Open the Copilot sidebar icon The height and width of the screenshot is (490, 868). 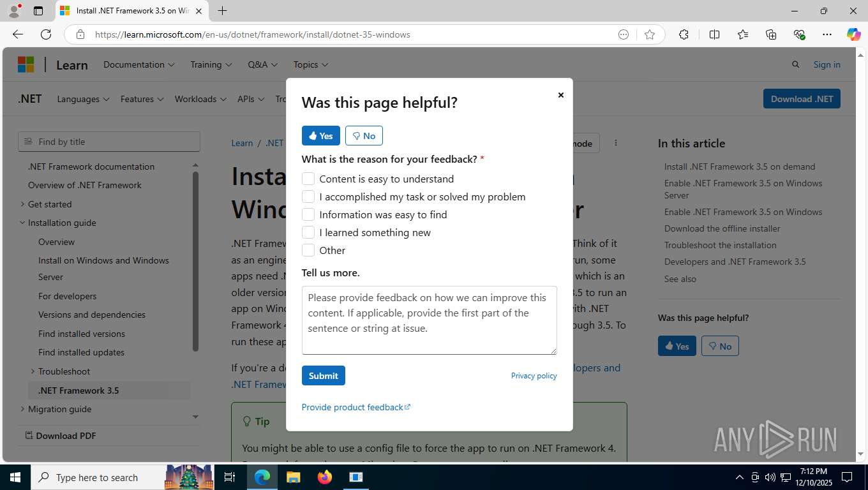click(853, 34)
